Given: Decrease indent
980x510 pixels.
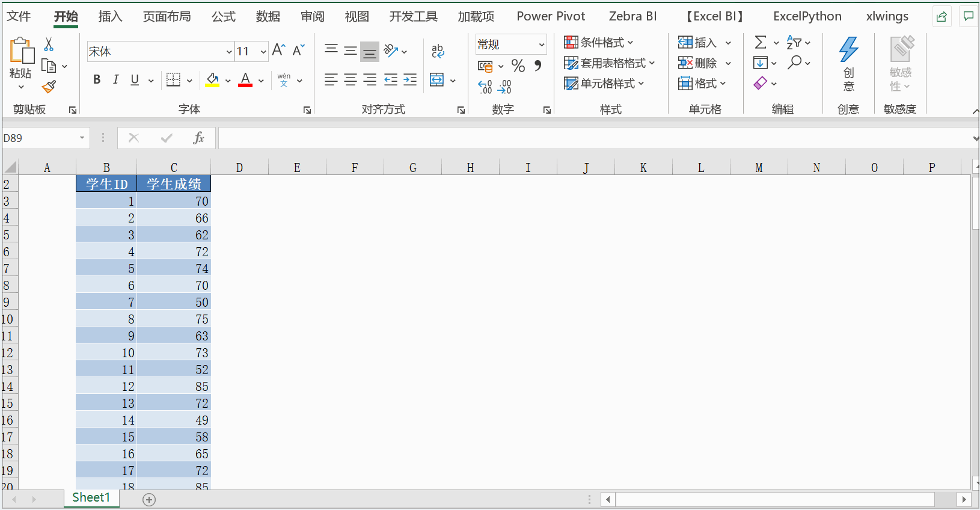Looking at the screenshot, I should [391, 79].
